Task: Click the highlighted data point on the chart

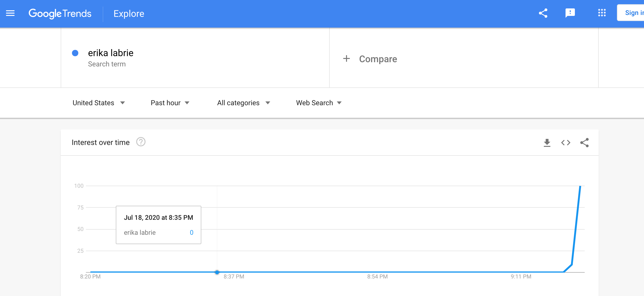Action: [217, 272]
